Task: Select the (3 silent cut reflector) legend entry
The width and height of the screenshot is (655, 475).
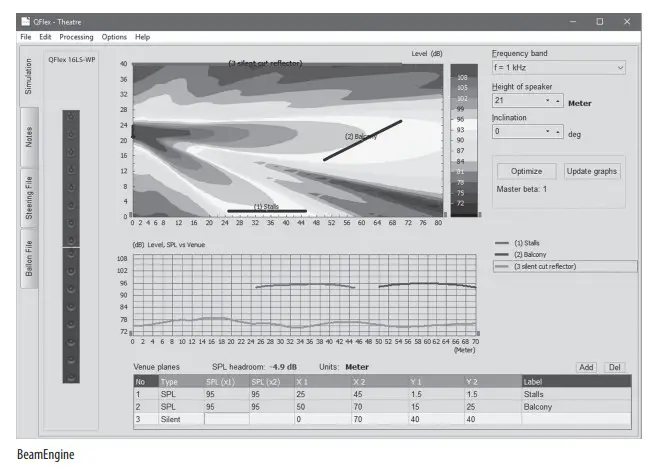Action: (565, 267)
